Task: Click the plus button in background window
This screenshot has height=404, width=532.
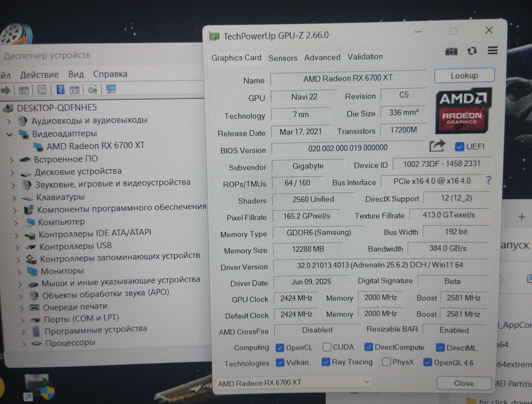Action: [521, 217]
